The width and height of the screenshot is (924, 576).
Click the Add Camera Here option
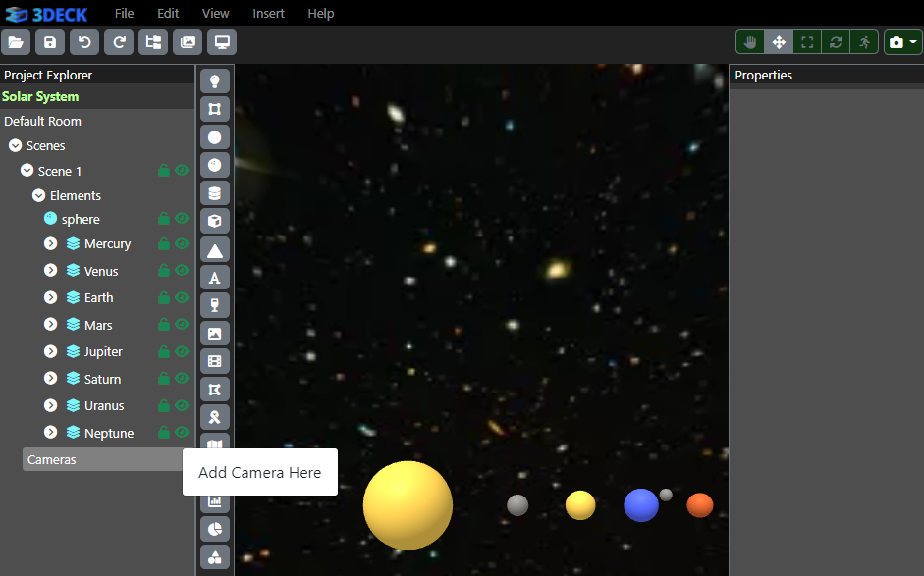[x=259, y=472]
